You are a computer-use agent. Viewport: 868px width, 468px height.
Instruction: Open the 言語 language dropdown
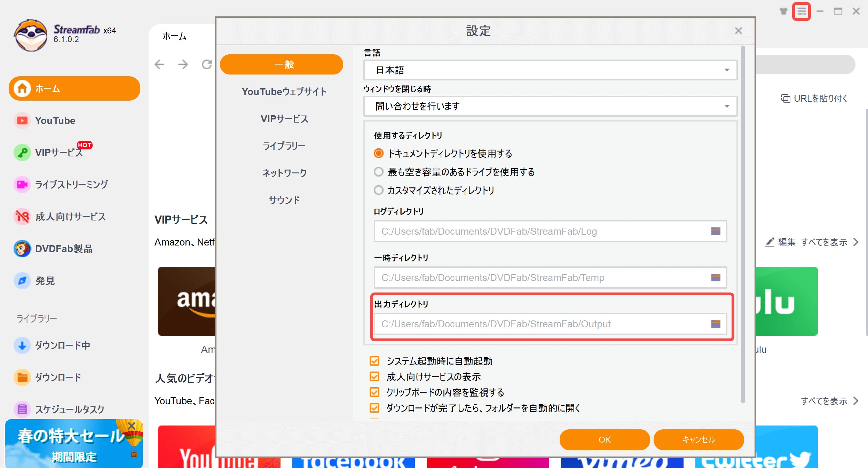pos(550,70)
